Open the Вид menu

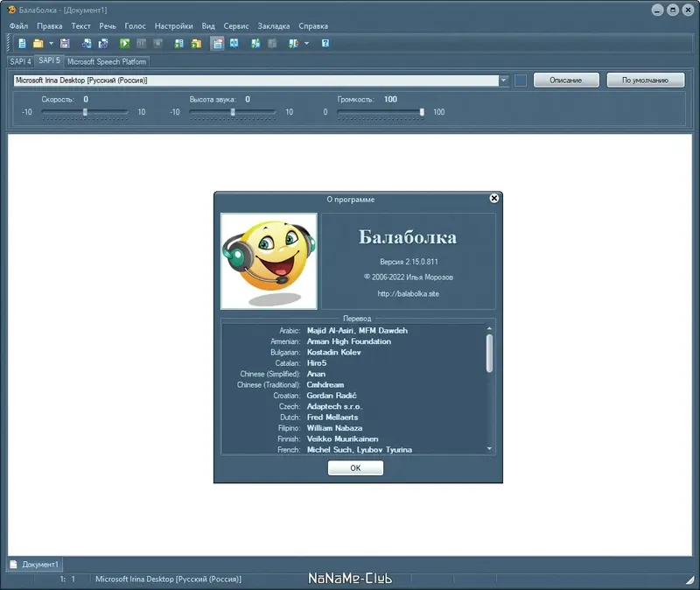[208, 26]
